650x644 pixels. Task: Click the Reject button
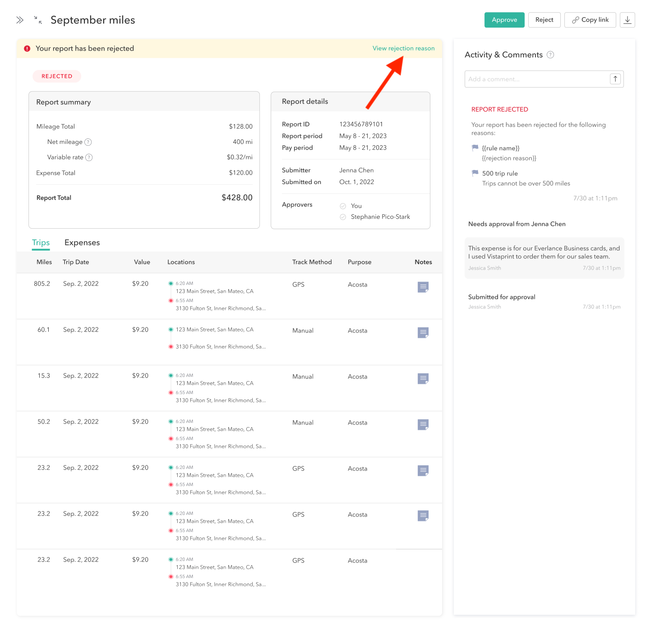coord(544,20)
